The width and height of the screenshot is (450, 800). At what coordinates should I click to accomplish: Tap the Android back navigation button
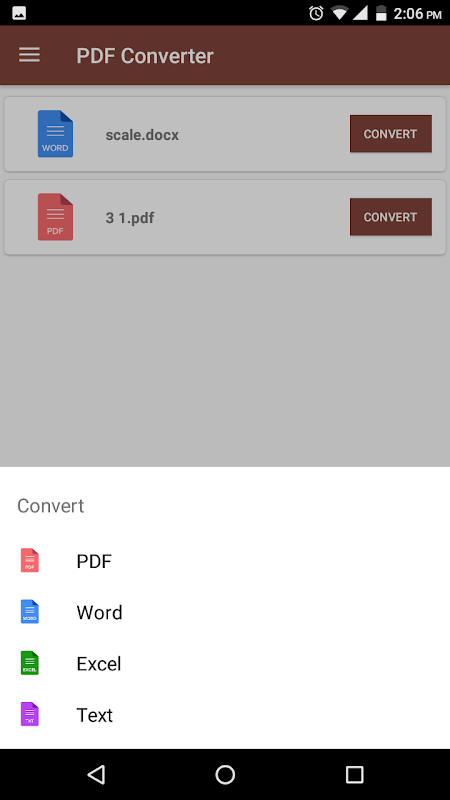pos(96,774)
